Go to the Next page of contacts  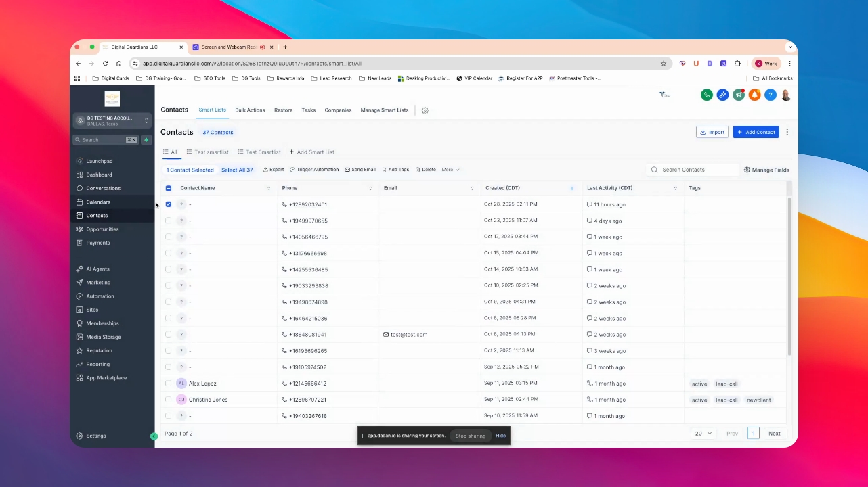[x=775, y=434]
